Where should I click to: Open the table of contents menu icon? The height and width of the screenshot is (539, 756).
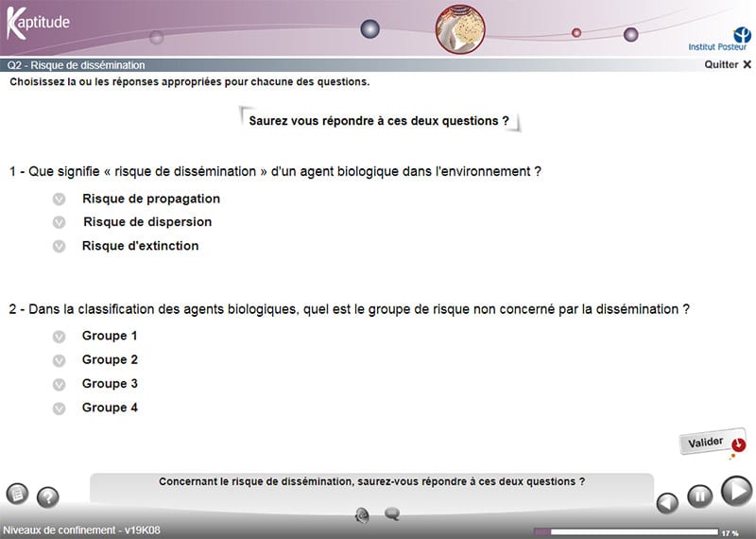[x=17, y=494]
